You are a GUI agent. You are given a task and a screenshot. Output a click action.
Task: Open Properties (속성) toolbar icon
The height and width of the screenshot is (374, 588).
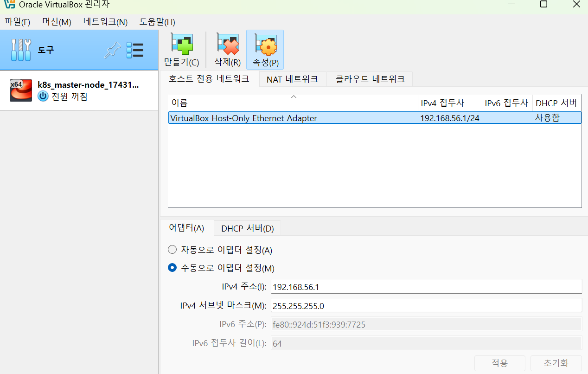265,44
